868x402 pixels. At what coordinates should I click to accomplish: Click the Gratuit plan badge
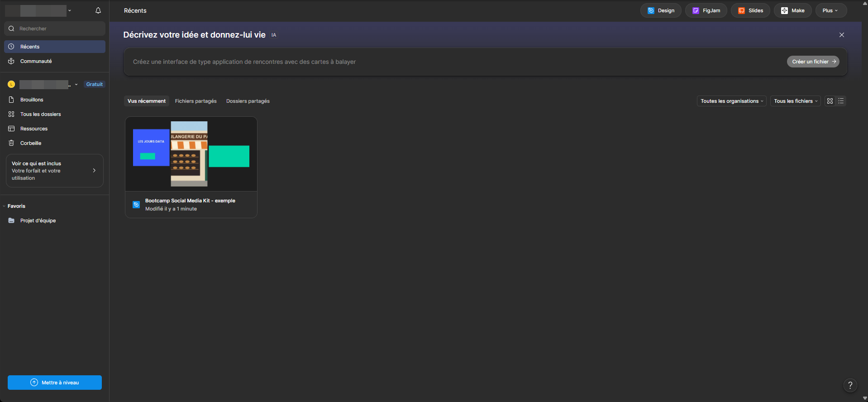[x=95, y=84]
